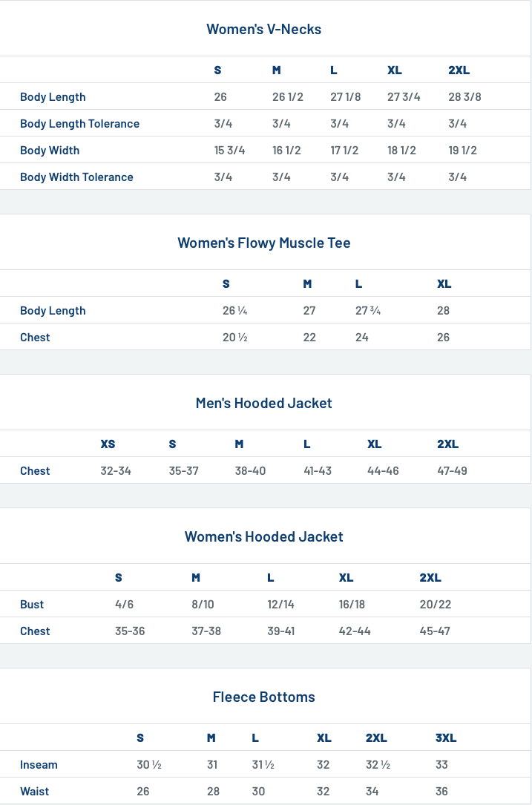The width and height of the screenshot is (532, 805).
Task: Click the 42-44 chest range cell
Action: tap(355, 631)
